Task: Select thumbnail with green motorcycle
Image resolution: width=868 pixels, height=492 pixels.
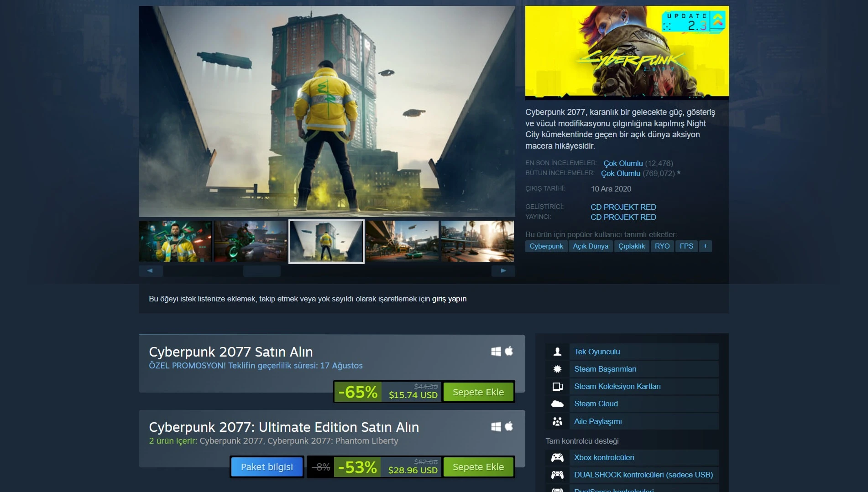Action: [251, 241]
